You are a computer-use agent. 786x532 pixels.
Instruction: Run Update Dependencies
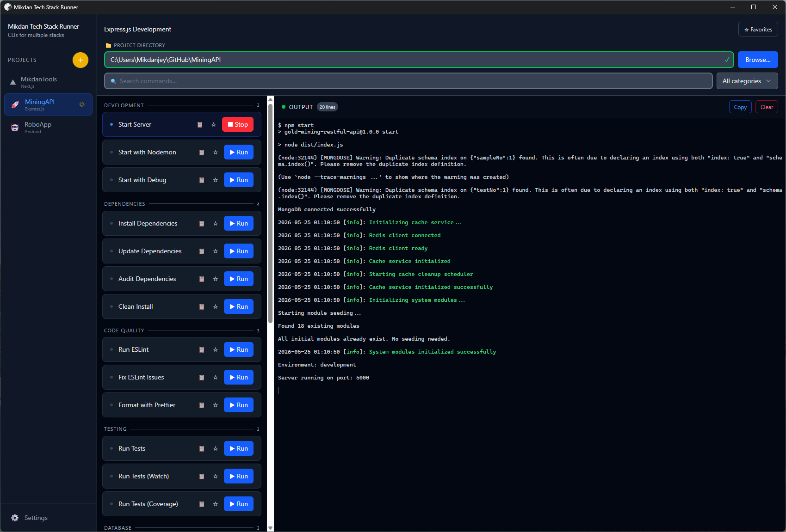tap(239, 251)
